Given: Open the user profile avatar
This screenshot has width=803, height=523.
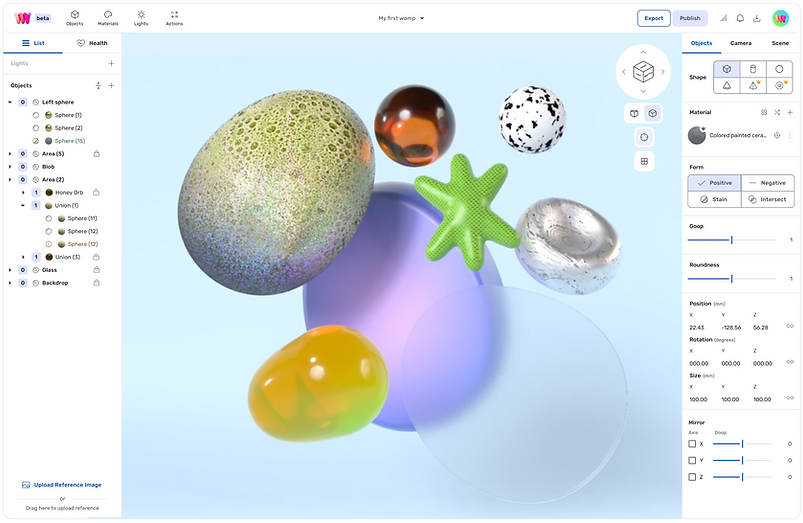Looking at the screenshot, I should (x=780, y=18).
